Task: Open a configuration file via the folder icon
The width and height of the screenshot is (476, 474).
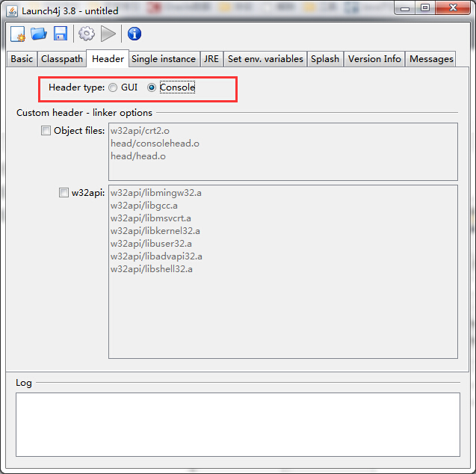Action: pos(39,34)
